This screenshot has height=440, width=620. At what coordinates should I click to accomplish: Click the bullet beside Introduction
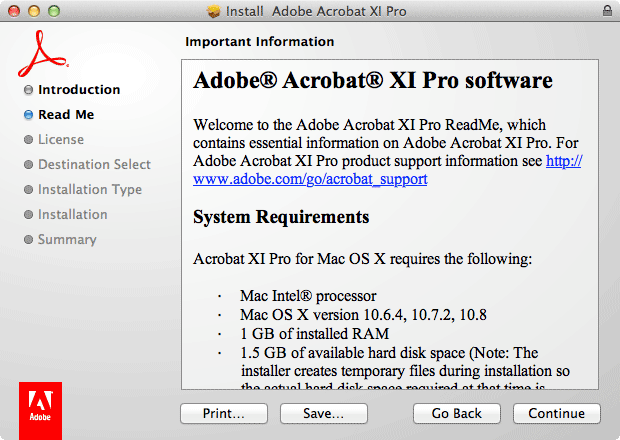28,90
